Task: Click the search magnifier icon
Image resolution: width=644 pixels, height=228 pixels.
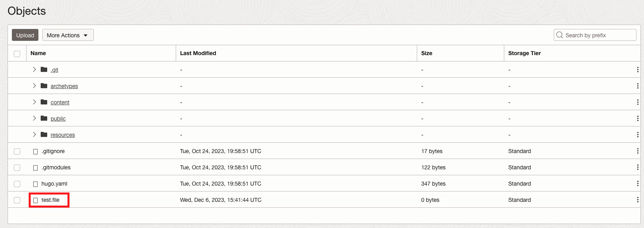Action: pyautogui.click(x=560, y=35)
